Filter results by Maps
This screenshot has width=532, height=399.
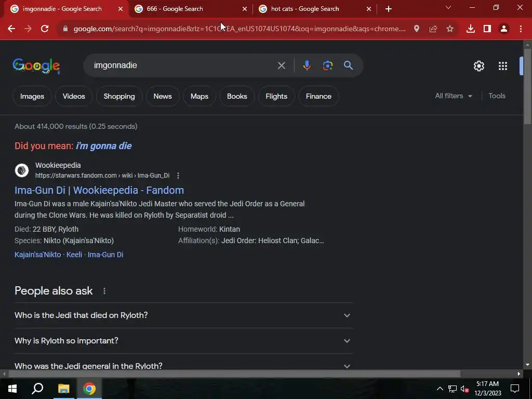coord(199,96)
